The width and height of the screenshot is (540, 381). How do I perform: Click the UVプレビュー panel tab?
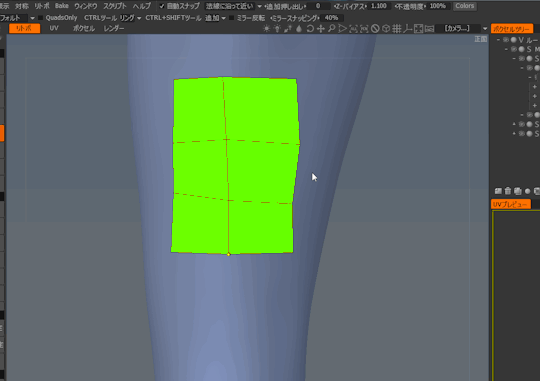[510, 204]
